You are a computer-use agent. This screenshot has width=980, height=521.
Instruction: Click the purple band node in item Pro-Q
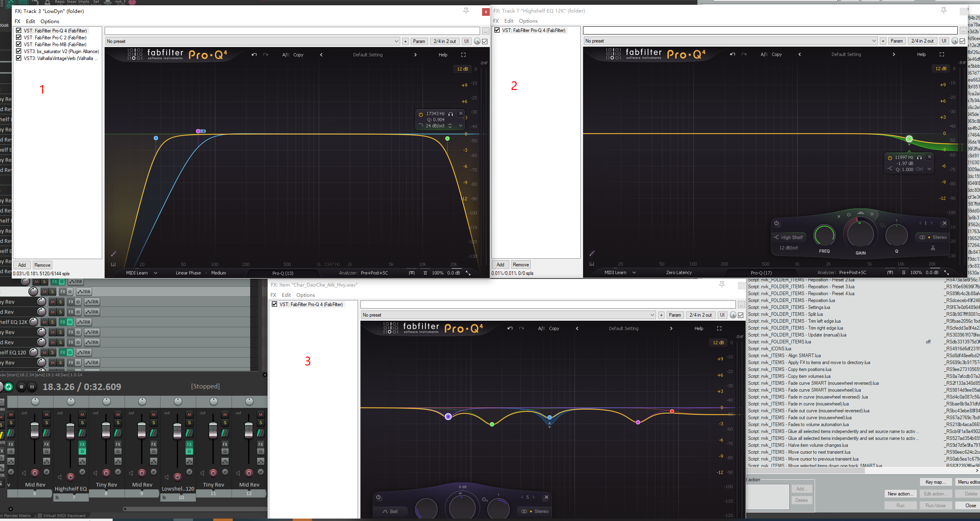(448, 417)
